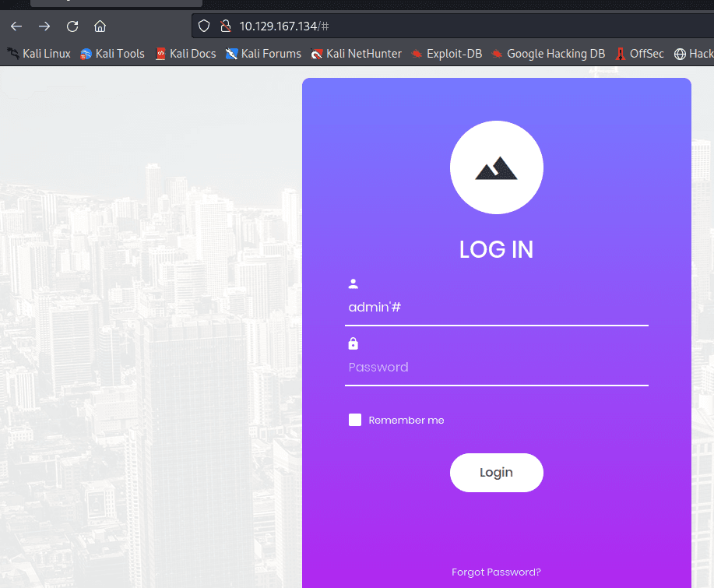Open the Kali Tools bookmark
This screenshot has height=588, width=714.
point(113,54)
